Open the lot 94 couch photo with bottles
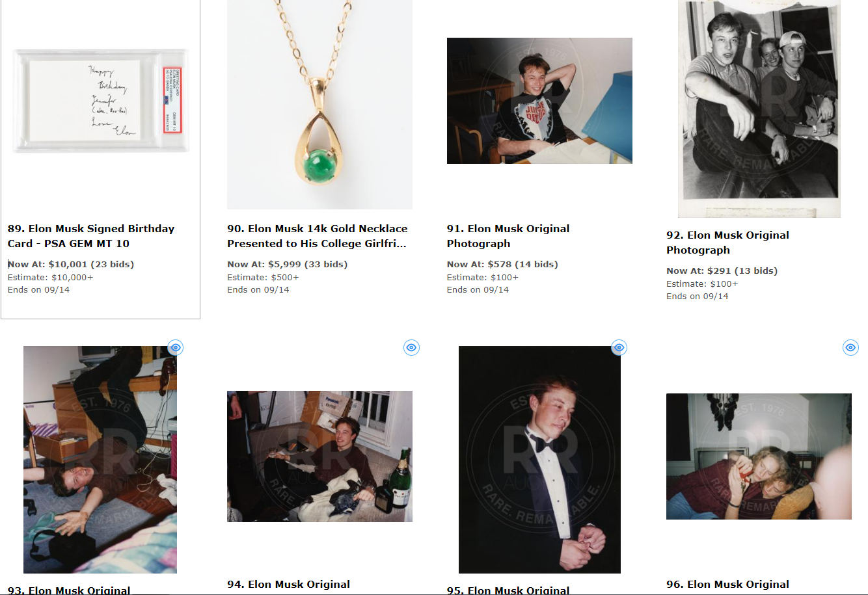This screenshot has height=595, width=868. pyautogui.click(x=319, y=456)
